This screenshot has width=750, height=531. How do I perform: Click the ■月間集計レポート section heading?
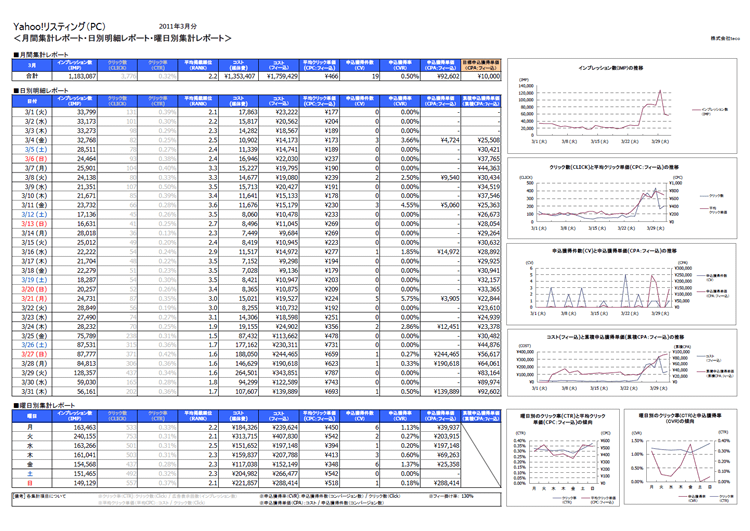[x=41, y=55]
